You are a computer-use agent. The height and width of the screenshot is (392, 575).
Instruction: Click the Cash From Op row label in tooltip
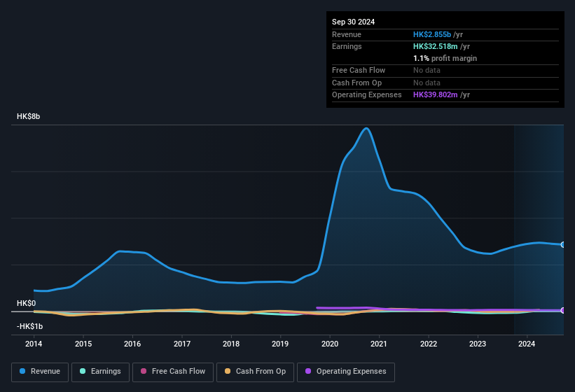click(x=356, y=83)
